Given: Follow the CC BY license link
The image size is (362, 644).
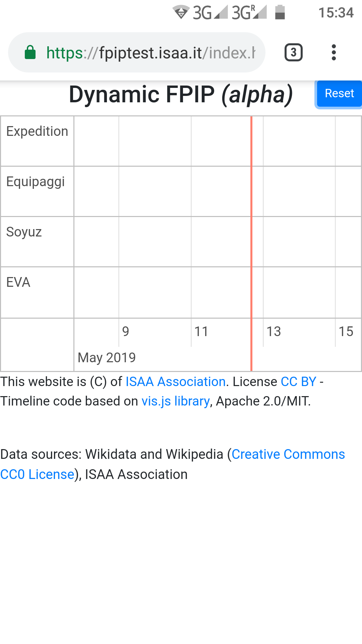Looking at the screenshot, I should click(298, 382).
